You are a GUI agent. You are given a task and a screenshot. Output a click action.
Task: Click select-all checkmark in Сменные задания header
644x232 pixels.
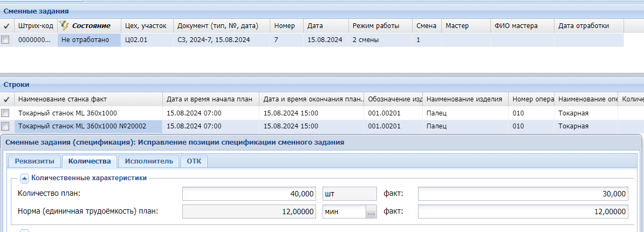[x=6, y=25]
